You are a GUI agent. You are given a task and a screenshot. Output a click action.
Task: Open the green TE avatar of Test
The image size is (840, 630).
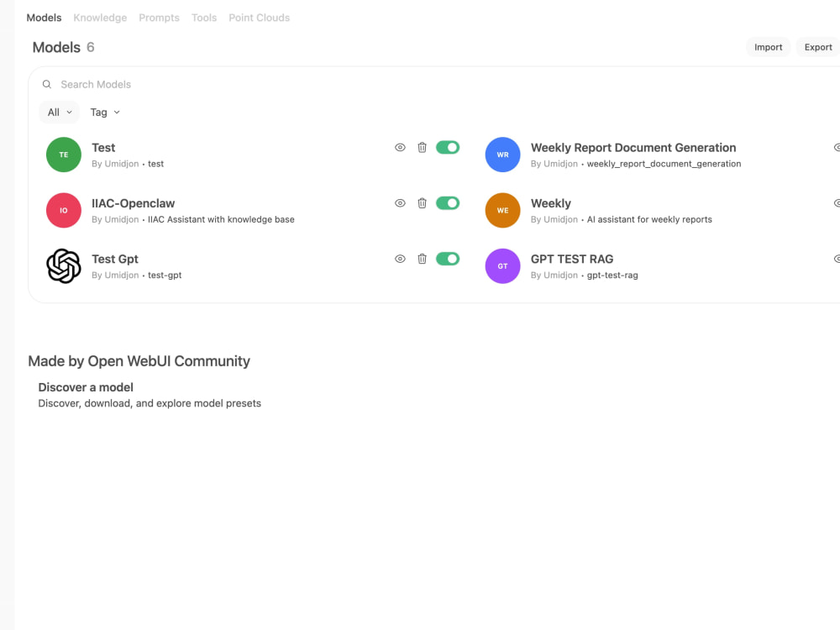coord(64,155)
